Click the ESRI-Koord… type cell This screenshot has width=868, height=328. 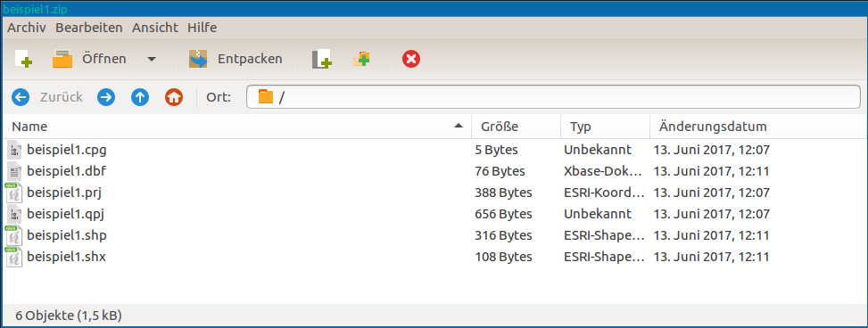click(604, 193)
